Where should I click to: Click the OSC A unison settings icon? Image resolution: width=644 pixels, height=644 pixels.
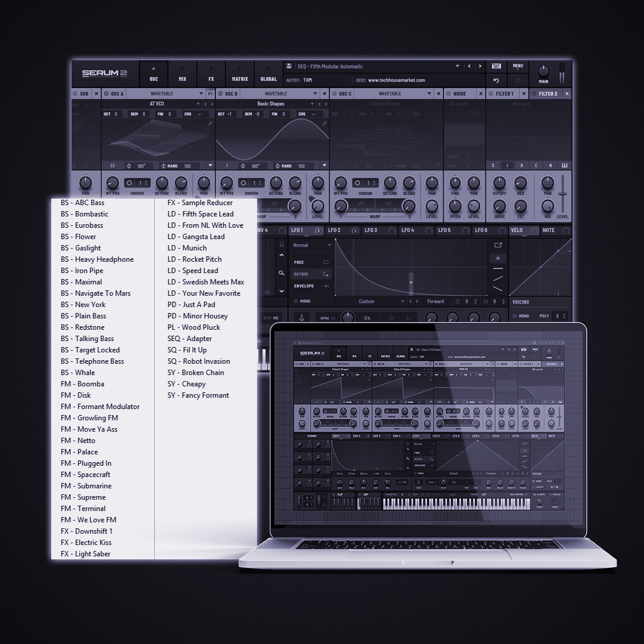[x=129, y=183]
